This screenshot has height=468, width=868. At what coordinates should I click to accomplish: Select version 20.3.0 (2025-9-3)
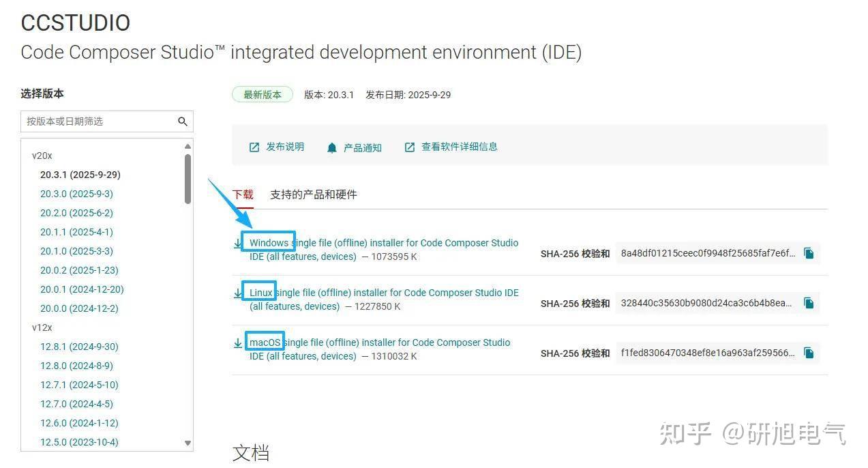76,194
